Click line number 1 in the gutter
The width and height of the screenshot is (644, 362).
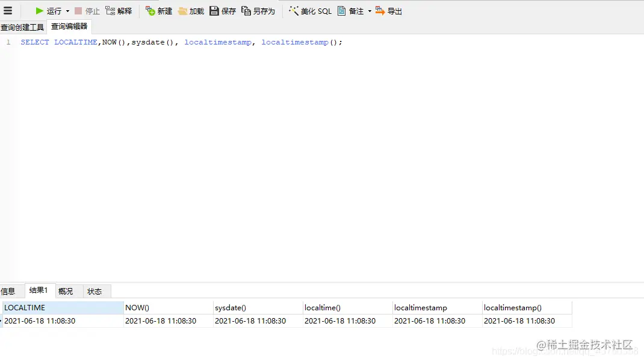tap(8, 42)
